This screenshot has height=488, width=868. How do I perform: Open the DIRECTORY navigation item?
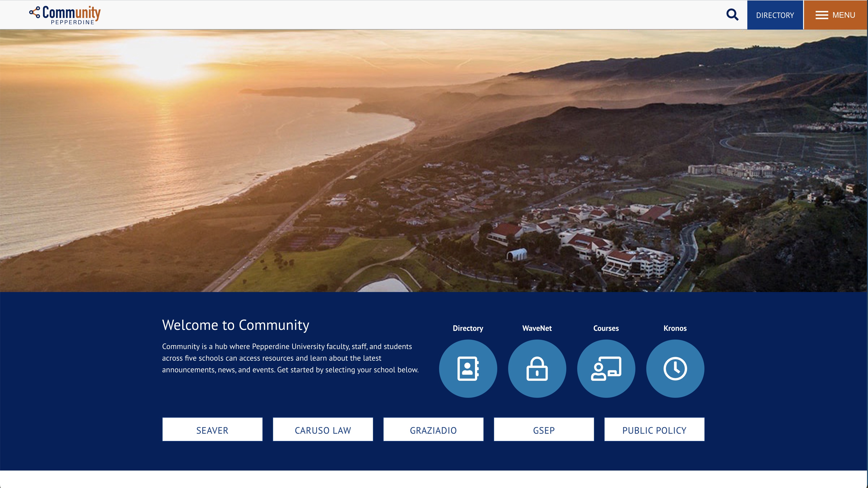[x=775, y=15]
